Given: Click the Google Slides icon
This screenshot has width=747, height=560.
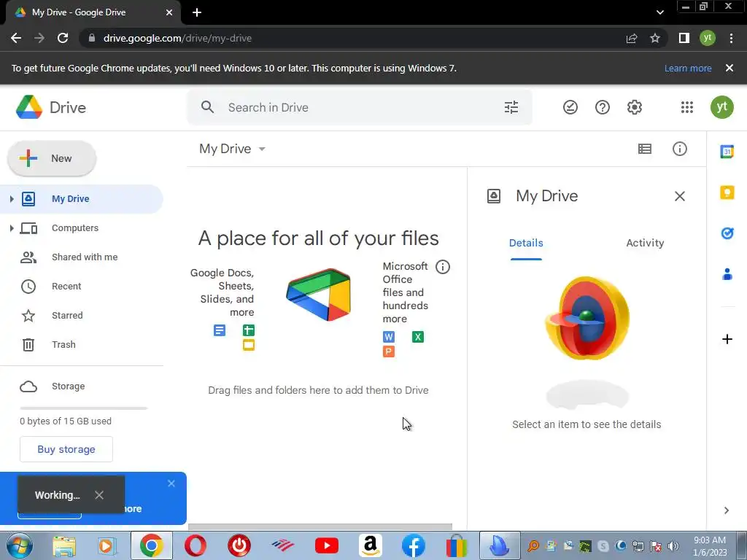Looking at the screenshot, I should click(x=249, y=345).
